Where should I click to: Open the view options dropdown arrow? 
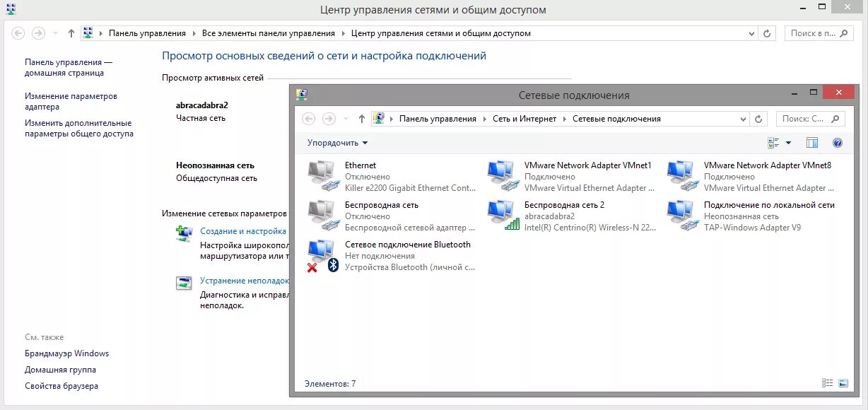[789, 143]
